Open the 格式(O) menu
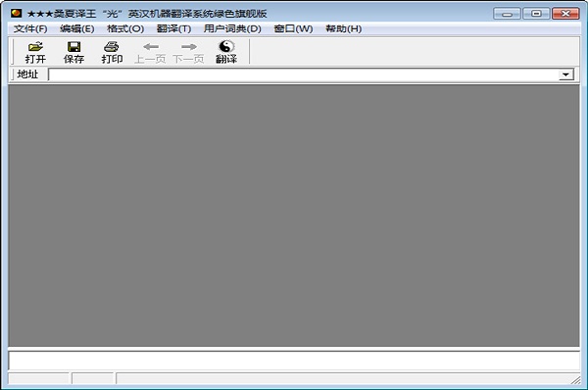588x390 pixels. (125, 28)
